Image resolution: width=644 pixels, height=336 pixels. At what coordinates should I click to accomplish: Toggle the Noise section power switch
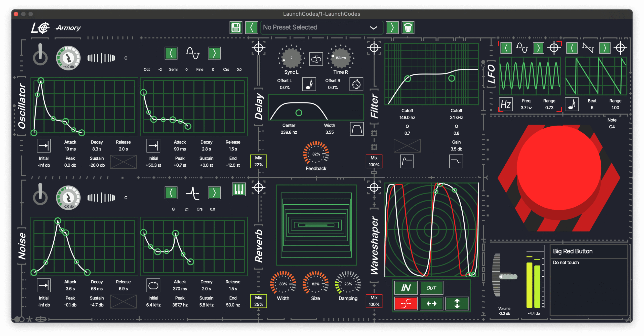(40, 195)
